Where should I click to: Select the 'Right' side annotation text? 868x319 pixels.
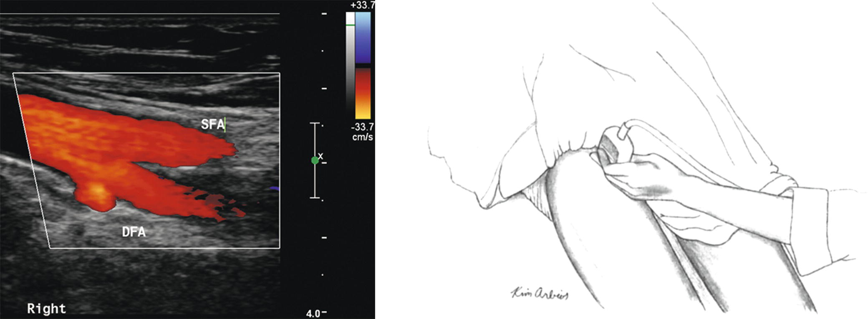(46, 309)
